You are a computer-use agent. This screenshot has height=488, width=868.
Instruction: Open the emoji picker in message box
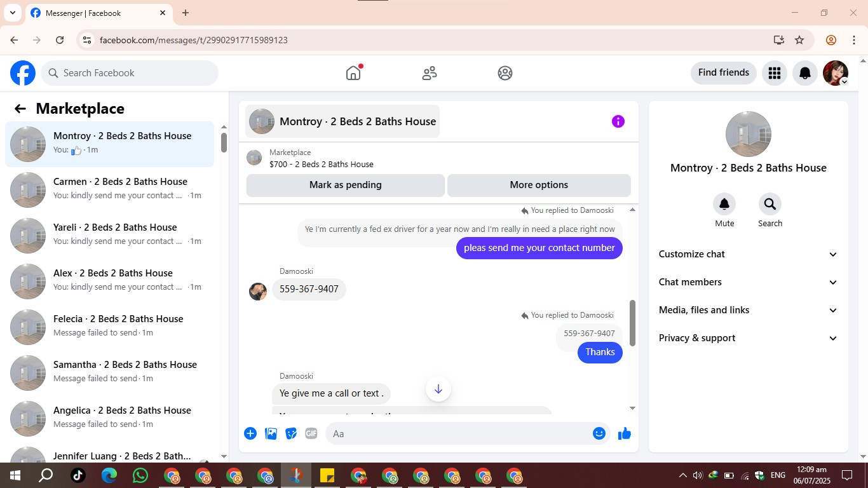coord(599,433)
